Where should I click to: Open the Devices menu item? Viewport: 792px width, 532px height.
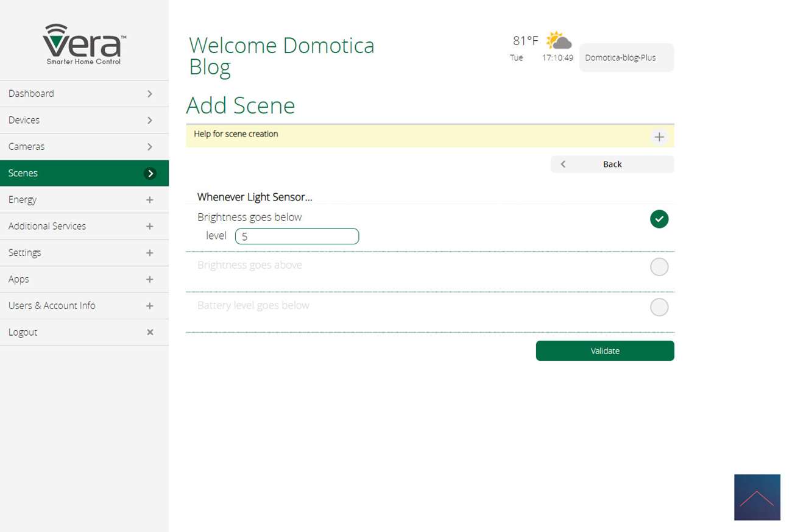[84, 120]
